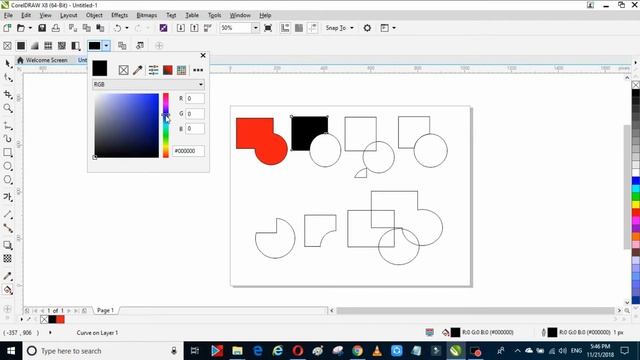Select the Text tool

pyautogui.click(x=8, y=197)
